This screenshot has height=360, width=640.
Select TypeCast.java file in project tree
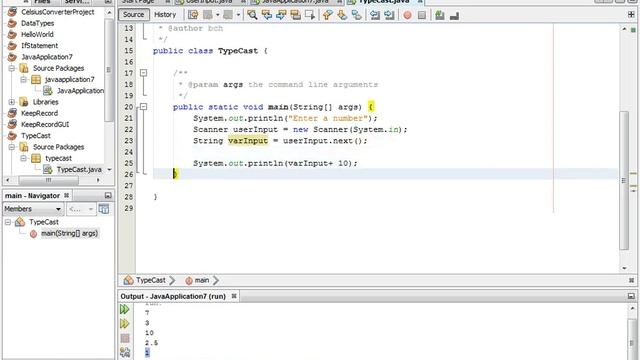point(79,169)
